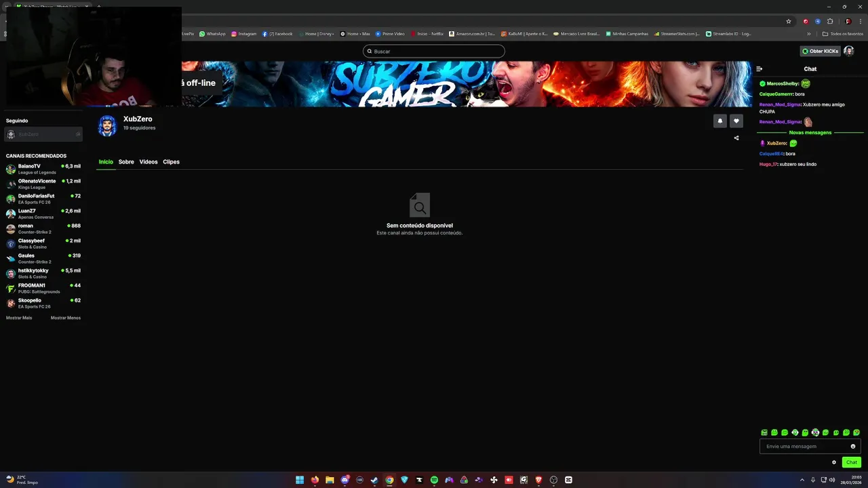Screen dimensions: 868x488
Task: Open recommended channel Gaules
Action: click(43, 258)
